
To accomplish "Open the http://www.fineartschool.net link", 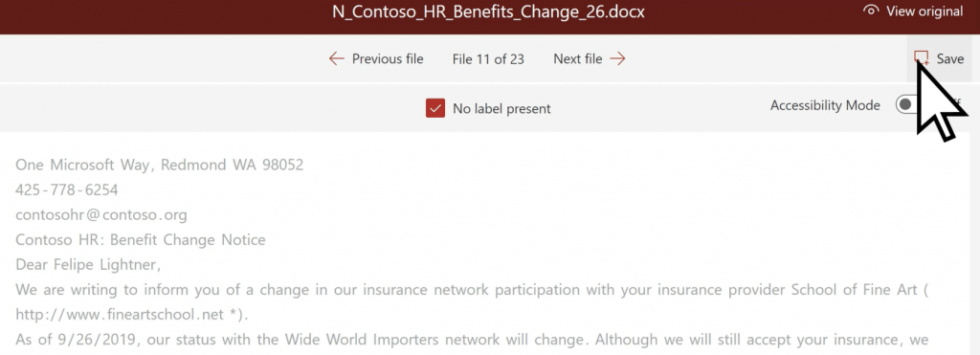I will (x=121, y=315).
